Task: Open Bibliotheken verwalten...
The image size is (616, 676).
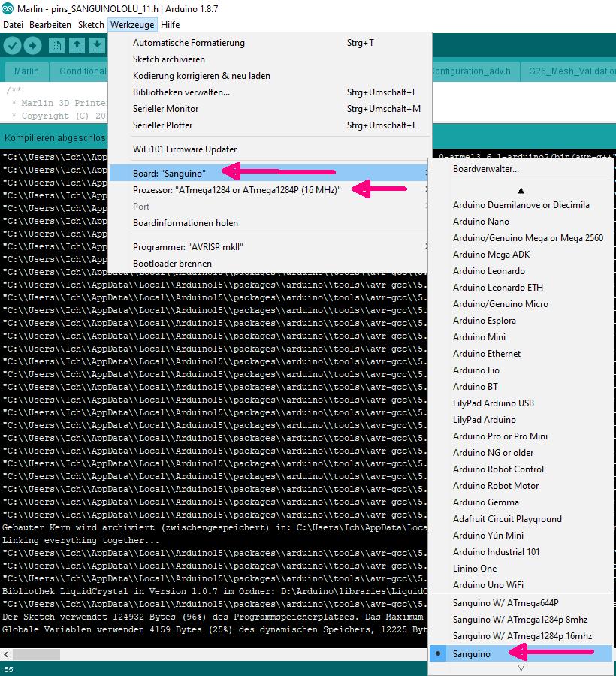Action: coord(269,92)
